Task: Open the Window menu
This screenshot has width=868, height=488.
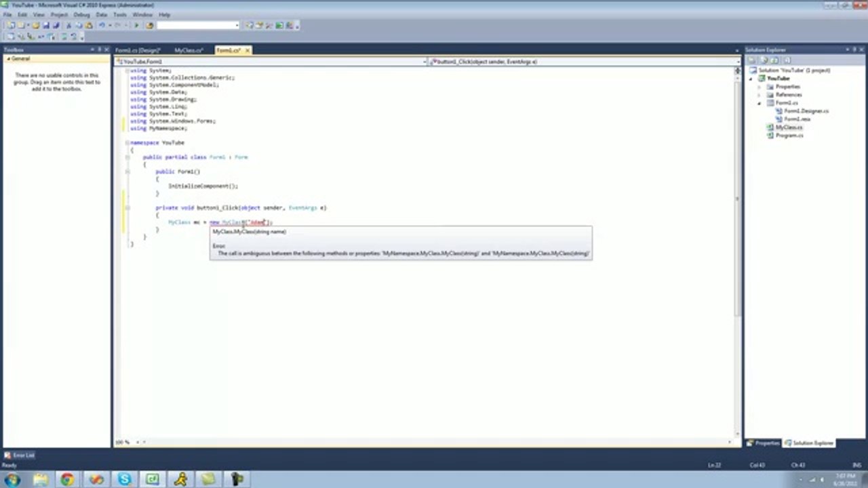Action: click(142, 14)
